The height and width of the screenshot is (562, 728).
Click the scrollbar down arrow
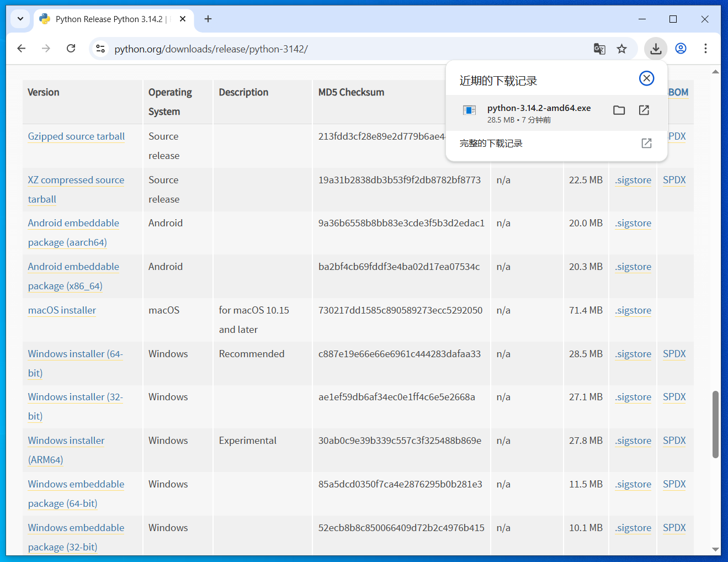[x=715, y=549]
